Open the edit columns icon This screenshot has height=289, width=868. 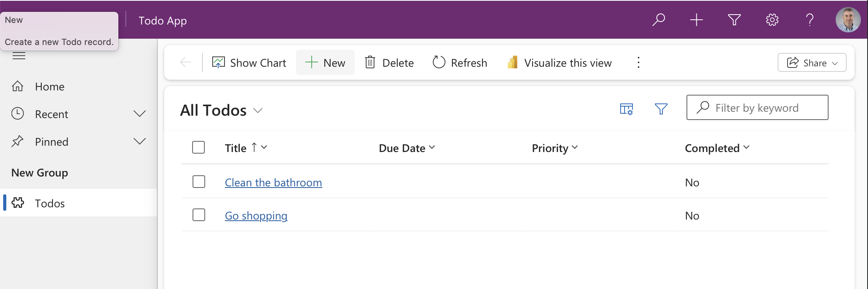pyautogui.click(x=627, y=109)
